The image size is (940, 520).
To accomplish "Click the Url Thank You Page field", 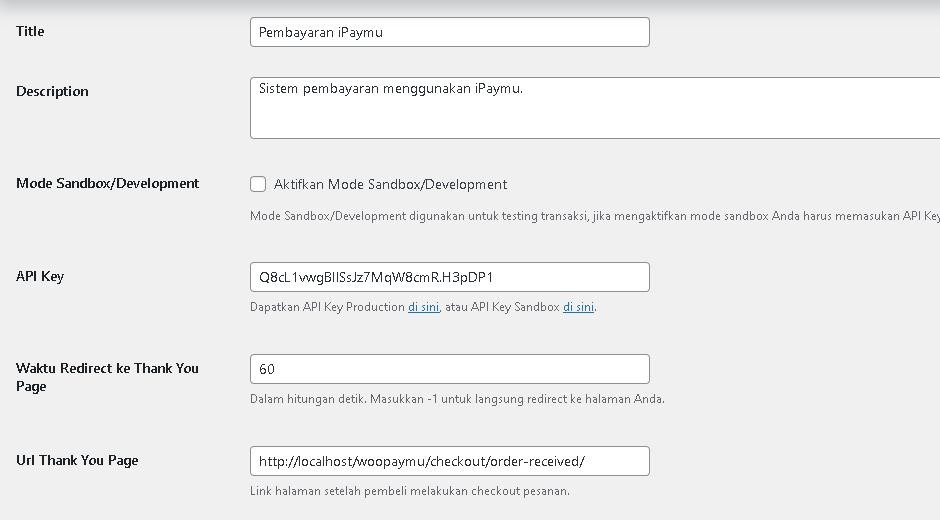I will tap(450, 461).
